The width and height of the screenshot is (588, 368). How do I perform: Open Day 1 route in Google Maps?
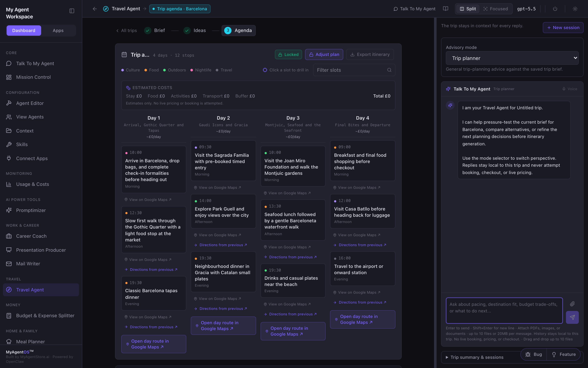click(x=154, y=344)
